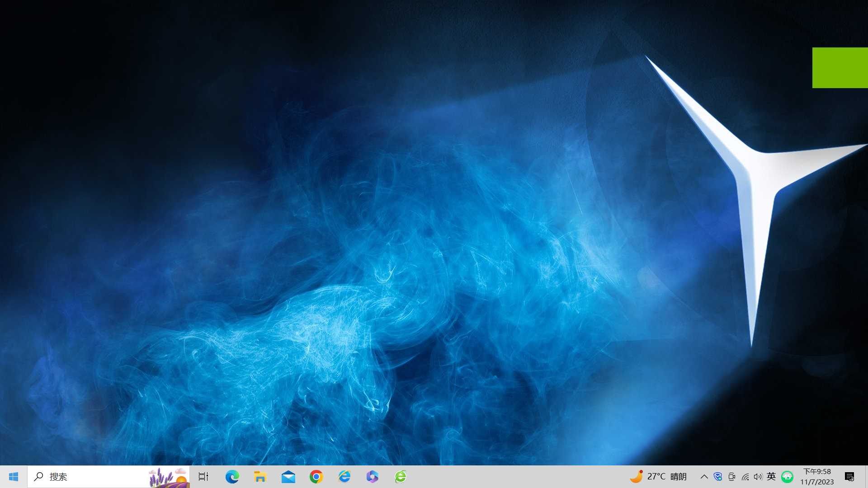Click the Meet Now camera tray icon

[731, 477]
